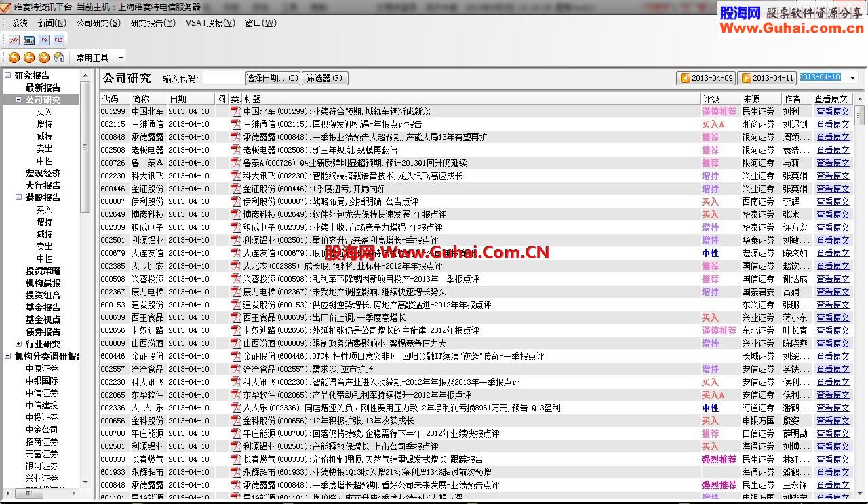Select 中原证券 in the institution list
Screen dimensions: 868x504
click(x=42, y=368)
